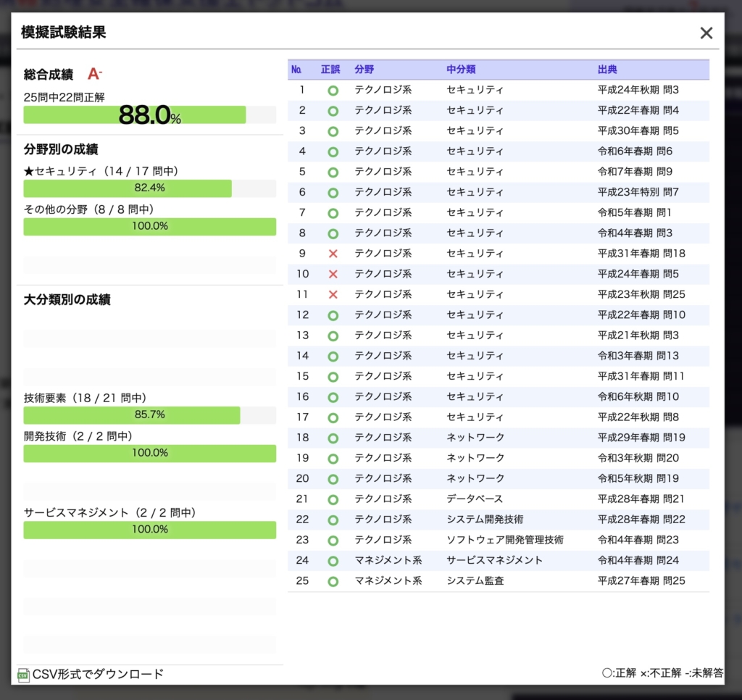Open source 令和7年春期 問9

click(x=635, y=172)
